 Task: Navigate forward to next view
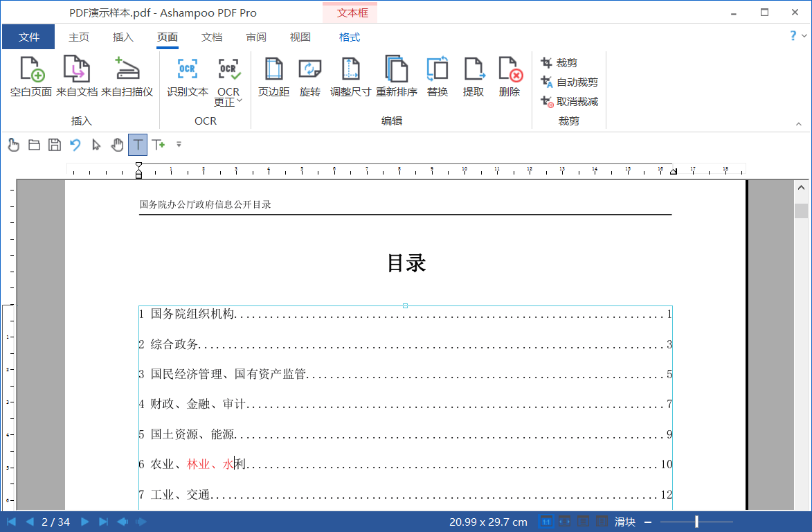[x=141, y=522]
